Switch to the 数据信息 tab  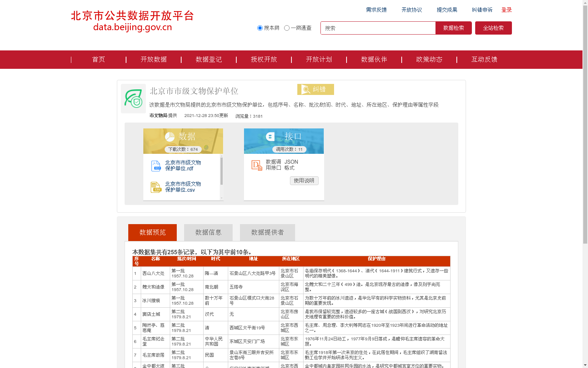click(x=208, y=232)
